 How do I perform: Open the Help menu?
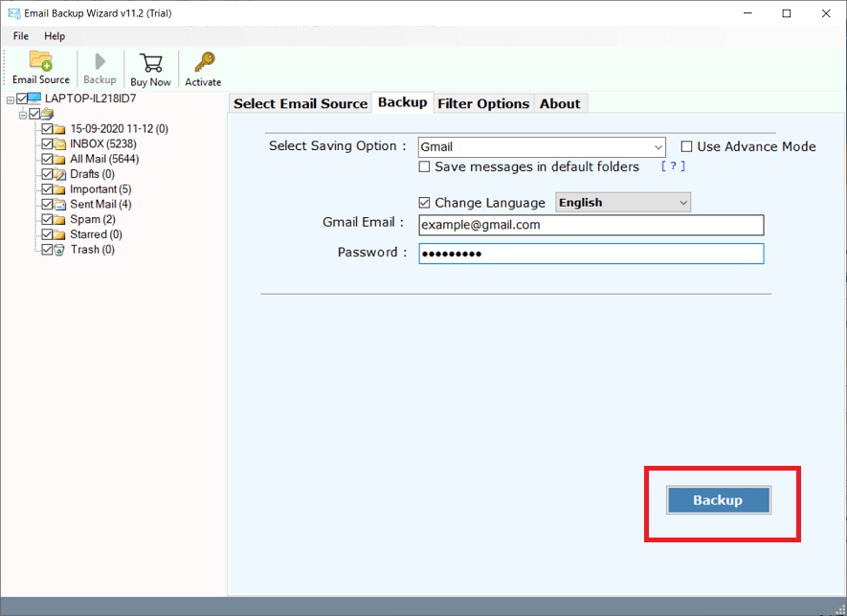[55, 35]
